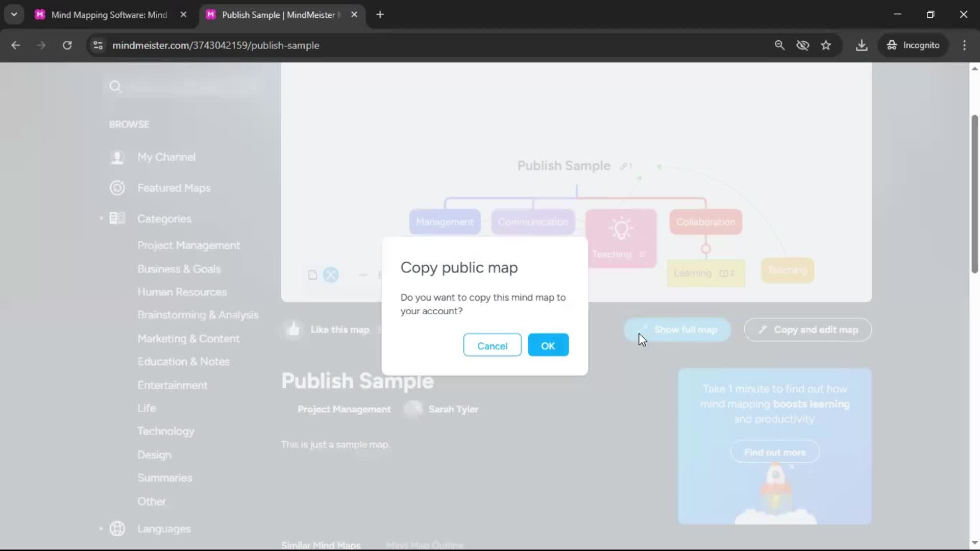This screenshot has height=551, width=980.
Task: Click the zoom-out minus in map toolbar
Action: 363,275
